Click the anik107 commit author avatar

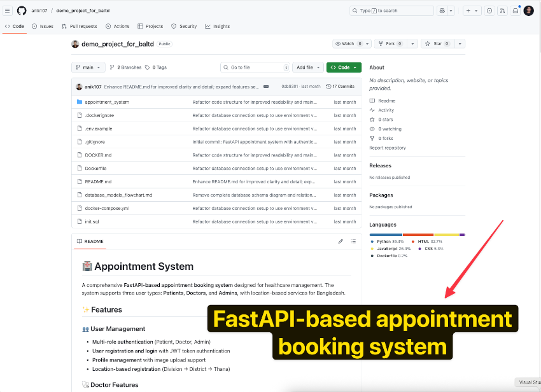(x=79, y=87)
